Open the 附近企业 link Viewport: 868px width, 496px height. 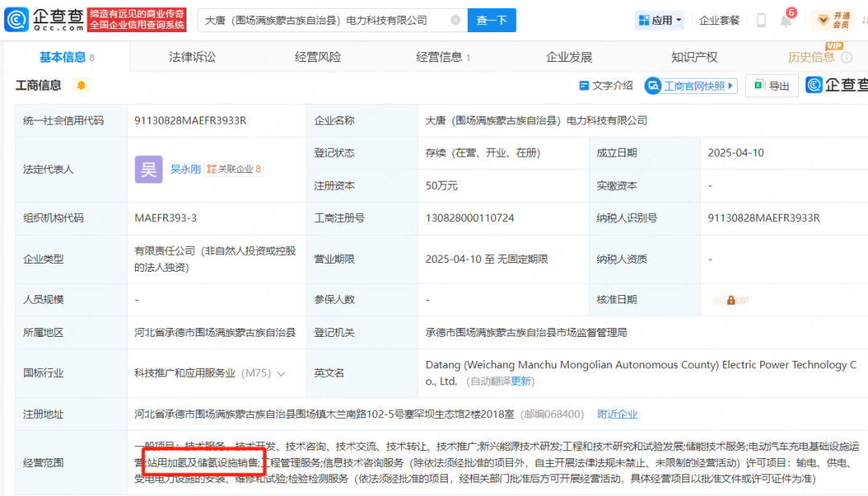(617, 414)
